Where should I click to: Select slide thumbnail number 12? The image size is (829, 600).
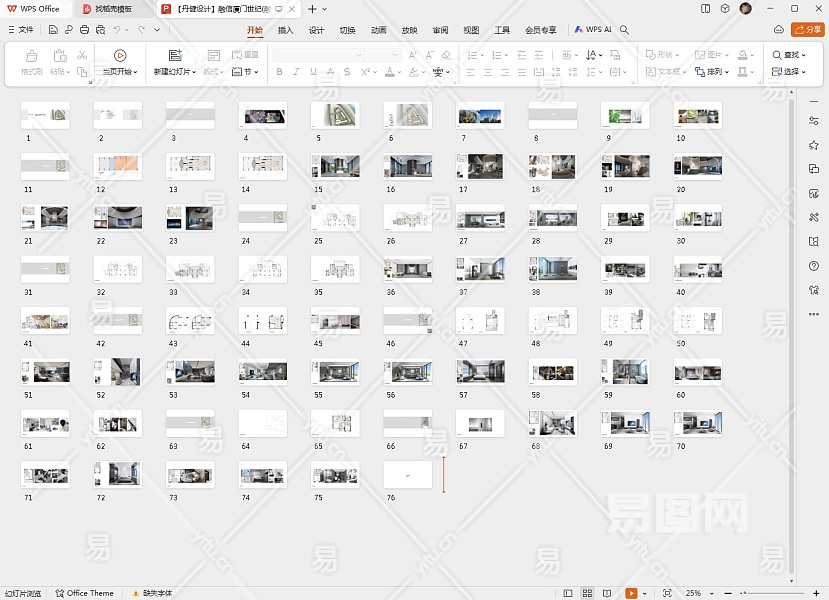point(118,166)
